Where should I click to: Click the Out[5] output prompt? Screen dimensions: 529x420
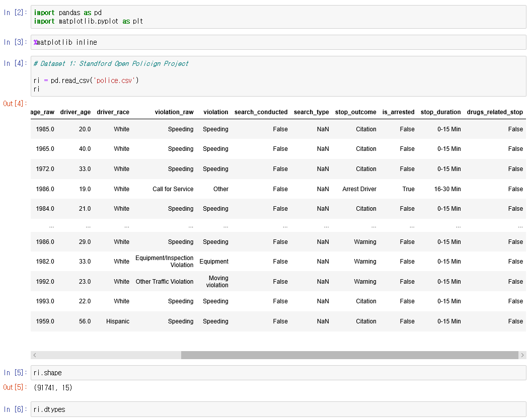15,387
